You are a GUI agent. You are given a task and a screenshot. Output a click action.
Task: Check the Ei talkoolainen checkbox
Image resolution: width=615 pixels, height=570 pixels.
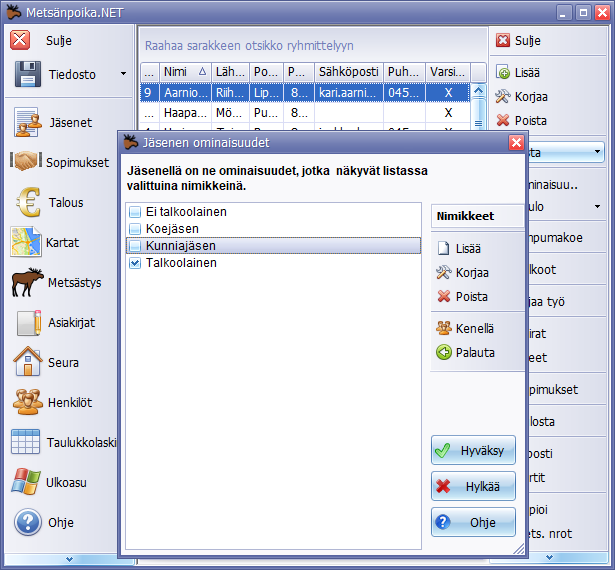click(134, 212)
